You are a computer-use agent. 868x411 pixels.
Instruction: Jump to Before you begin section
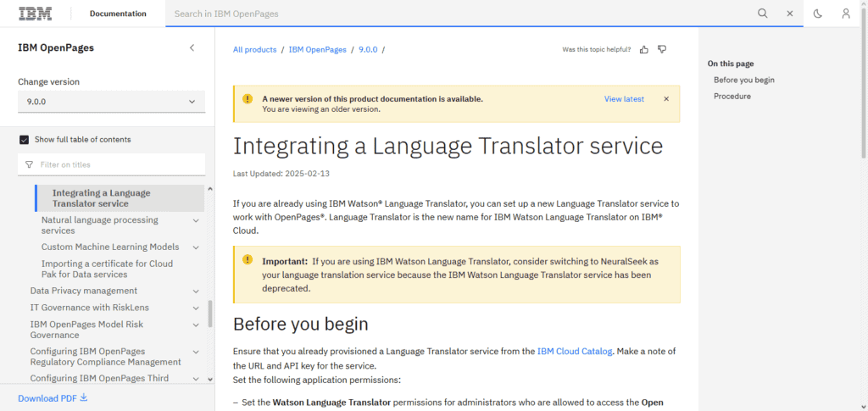click(x=744, y=80)
